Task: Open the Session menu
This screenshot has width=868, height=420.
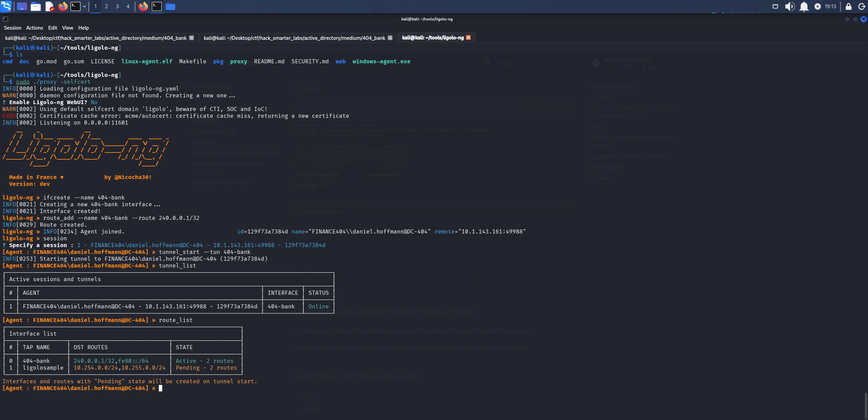Action: tap(13, 28)
